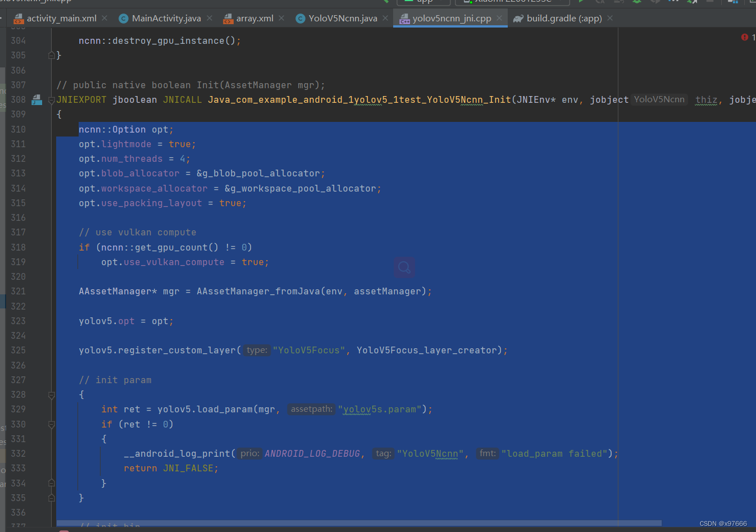Toggle the fold end marker at line 334
The image size is (756, 532).
pos(51,483)
